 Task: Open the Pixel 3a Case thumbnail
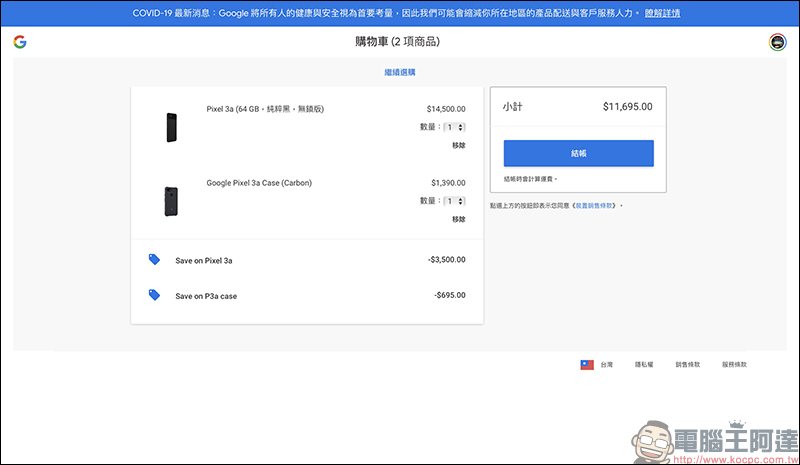pos(171,201)
